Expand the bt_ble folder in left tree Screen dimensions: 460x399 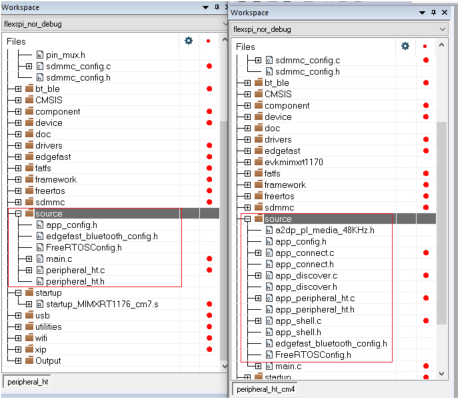pos(18,89)
